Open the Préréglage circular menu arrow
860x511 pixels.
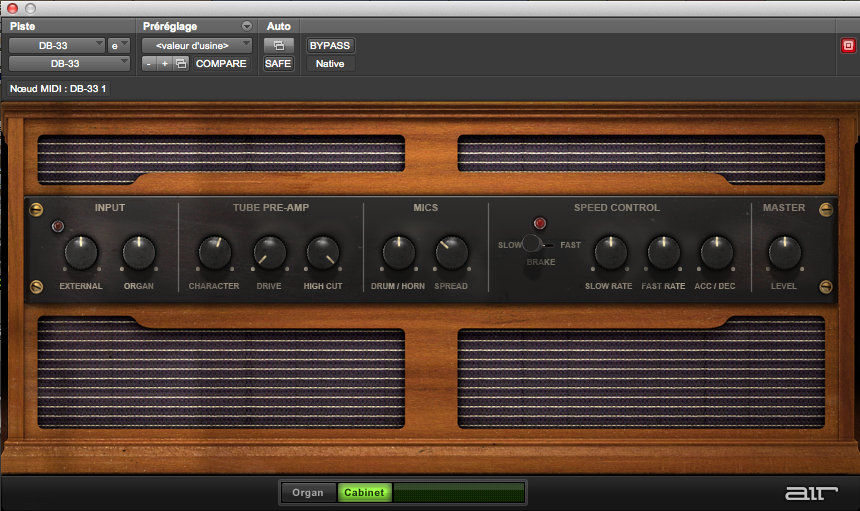click(247, 26)
